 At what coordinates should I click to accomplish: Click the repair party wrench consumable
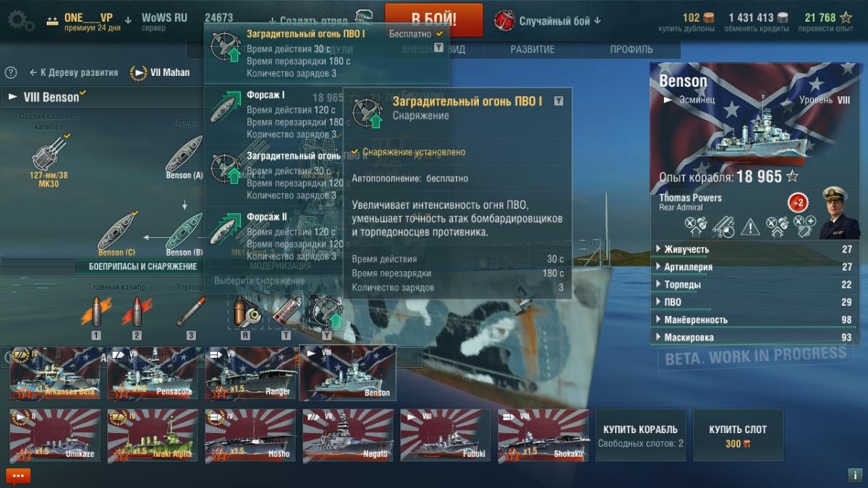tap(246, 312)
